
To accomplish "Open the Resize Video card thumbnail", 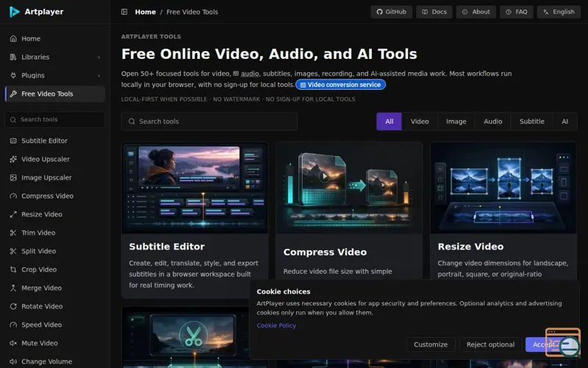I will pos(503,188).
